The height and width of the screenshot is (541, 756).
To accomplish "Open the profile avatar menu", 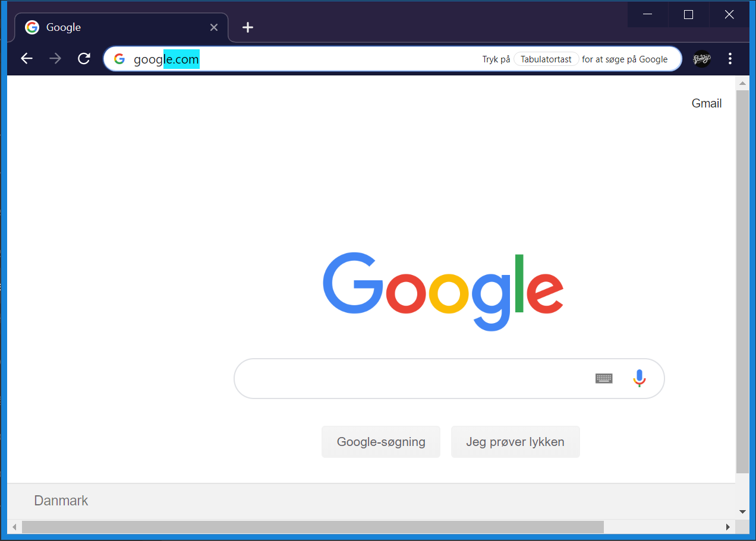I will point(702,59).
